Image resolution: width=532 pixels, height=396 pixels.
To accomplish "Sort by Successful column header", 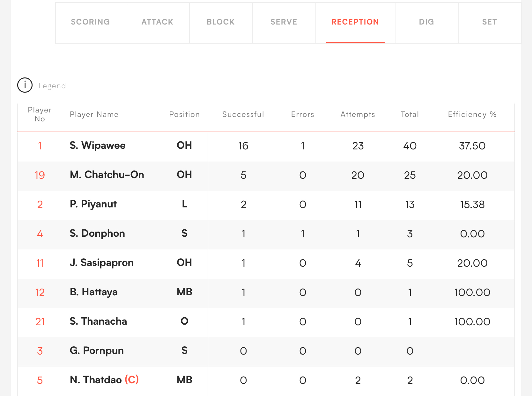I will pyautogui.click(x=243, y=114).
